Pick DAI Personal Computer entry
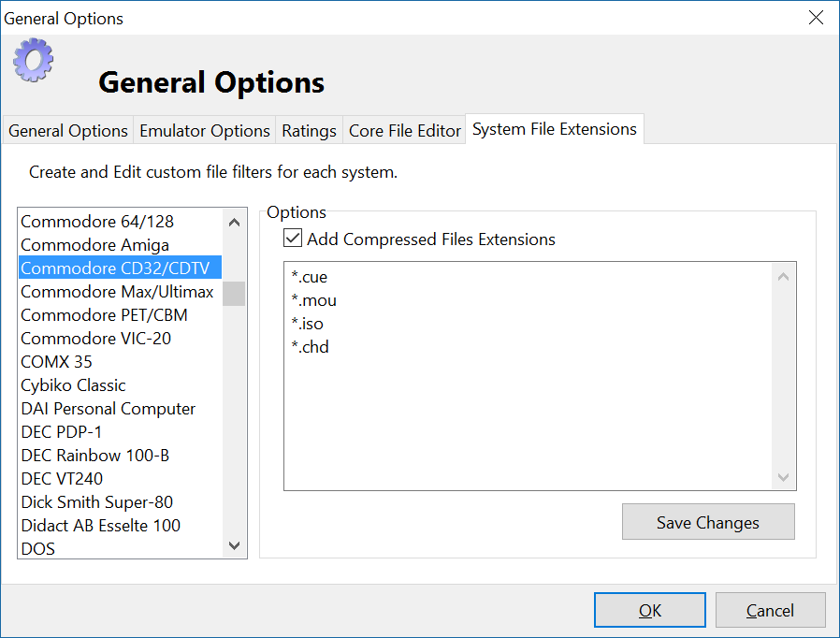This screenshot has width=840, height=638. tap(120, 408)
